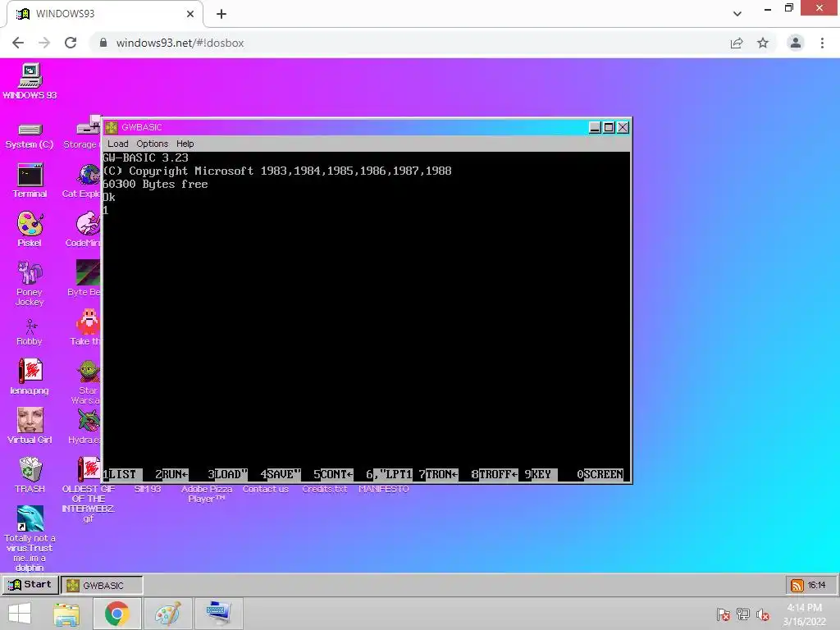Click the 9KEY function key label
Image resolution: width=840 pixels, height=630 pixels.
[x=541, y=475]
